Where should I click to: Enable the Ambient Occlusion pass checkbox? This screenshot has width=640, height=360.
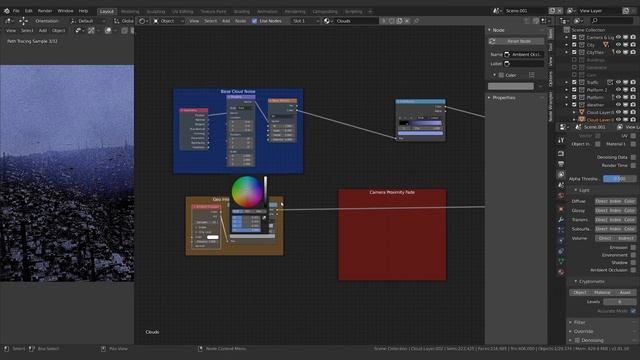click(633, 270)
